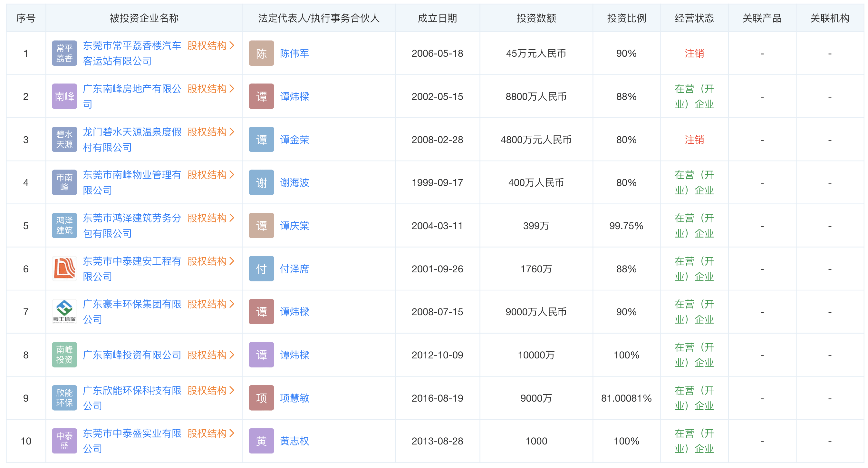Open 龙门碧水天源温泉度假村有限公司 page
Viewport: 868px width, 468px height.
132,140
